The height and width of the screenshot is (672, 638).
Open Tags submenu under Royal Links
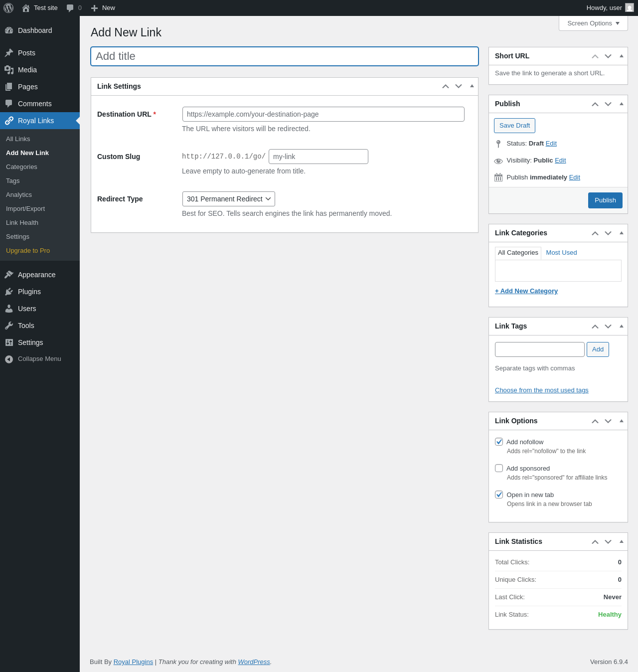click(x=40, y=181)
